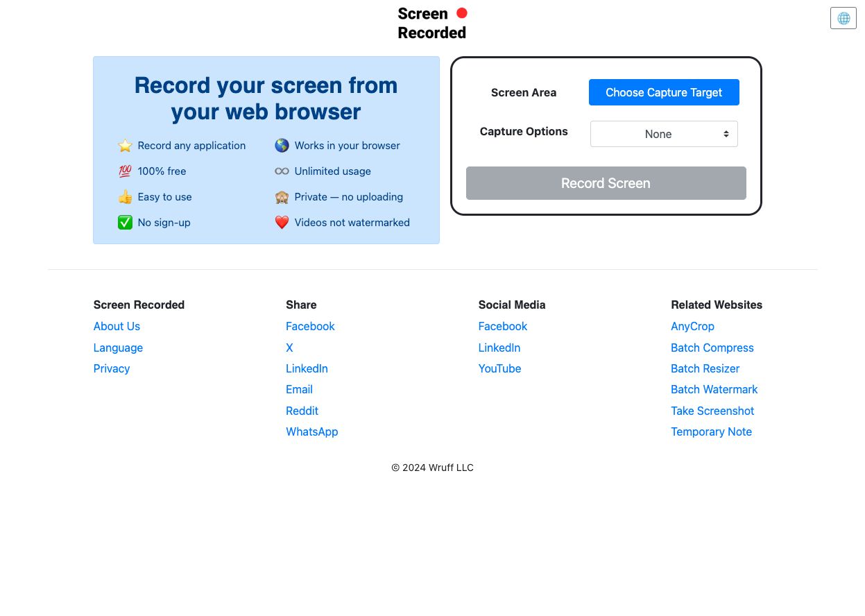
Task: Click the red recording dot in logo
Action: click(x=461, y=12)
